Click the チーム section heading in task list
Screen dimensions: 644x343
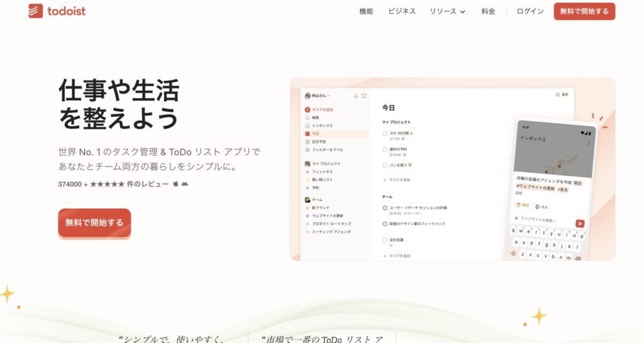[387, 197]
